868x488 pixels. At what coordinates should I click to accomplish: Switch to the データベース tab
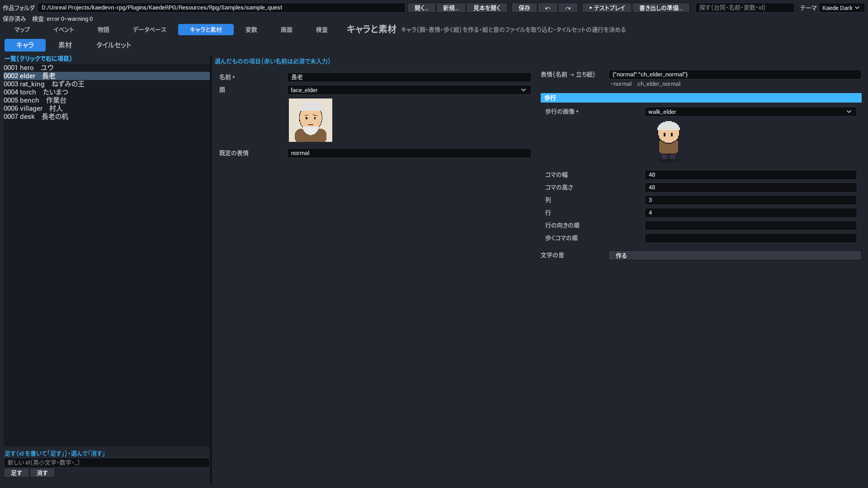pyautogui.click(x=149, y=29)
